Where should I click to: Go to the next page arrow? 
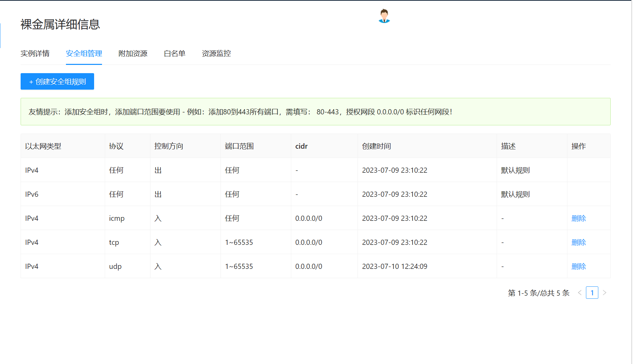click(x=604, y=293)
